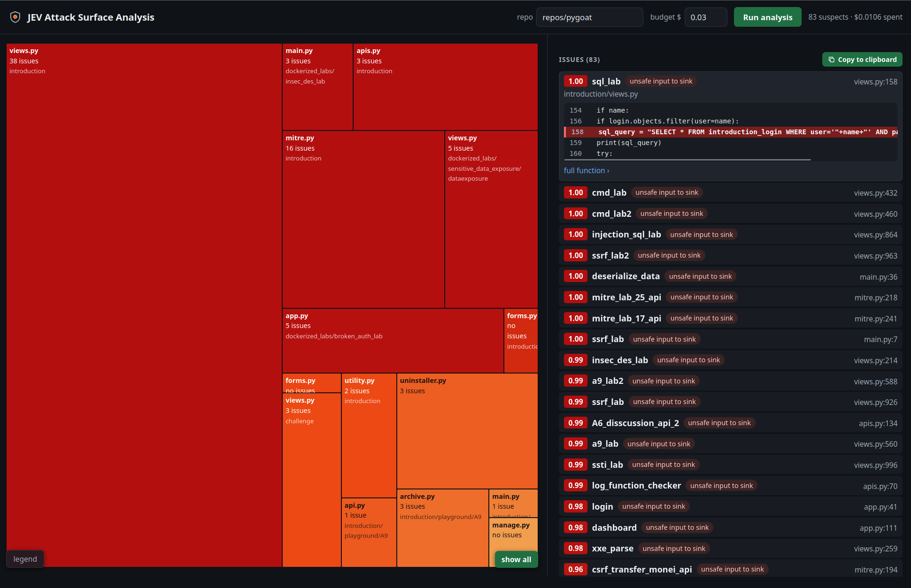The width and height of the screenshot is (911, 588).
Task: Open the A6_disscussion_api_2 issue row
Action: tap(730, 423)
